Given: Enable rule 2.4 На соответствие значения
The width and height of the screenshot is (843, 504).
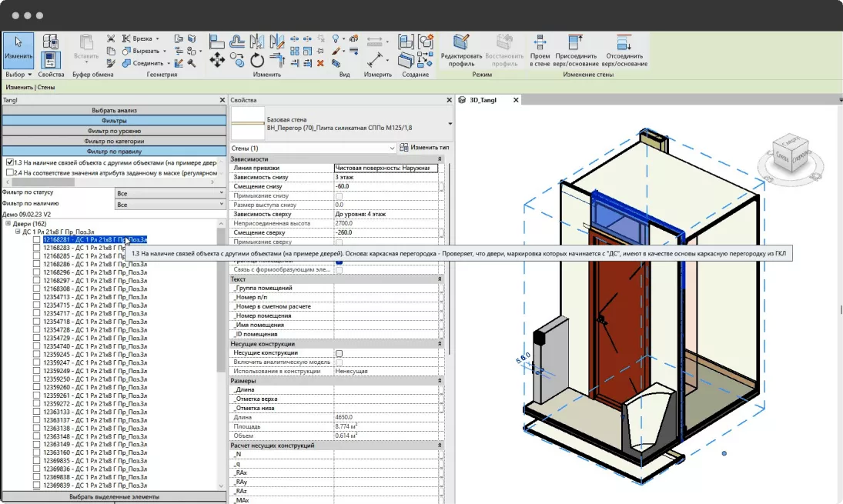Looking at the screenshot, I should point(9,173).
